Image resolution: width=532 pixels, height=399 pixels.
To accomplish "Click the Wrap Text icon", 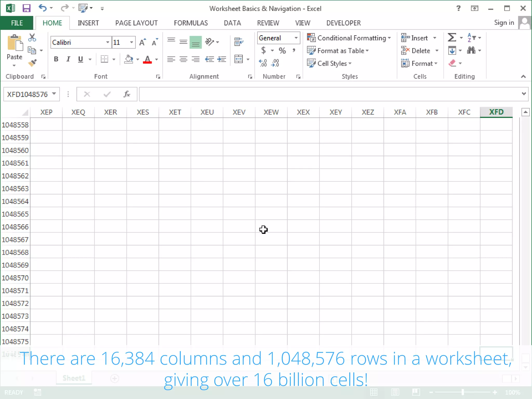I will pyautogui.click(x=238, y=42).
